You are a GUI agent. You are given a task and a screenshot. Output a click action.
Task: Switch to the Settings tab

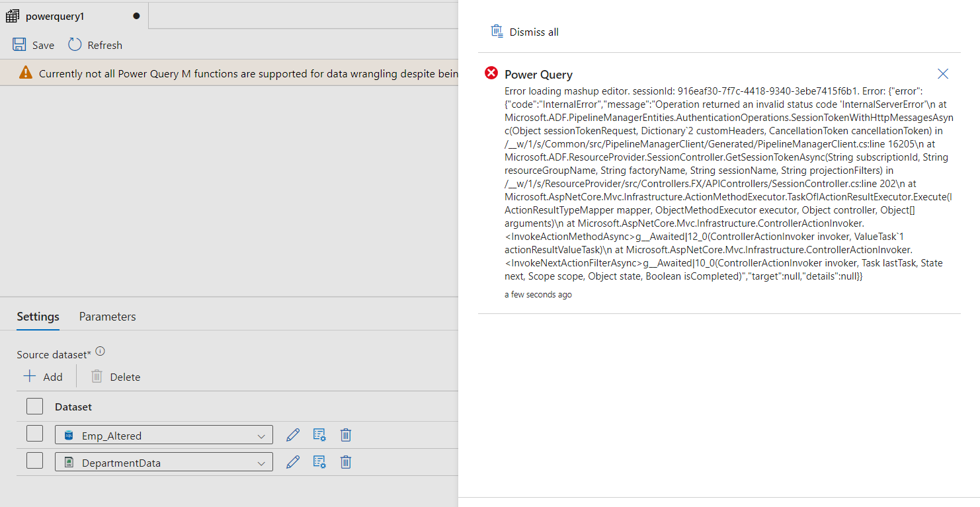38,317
